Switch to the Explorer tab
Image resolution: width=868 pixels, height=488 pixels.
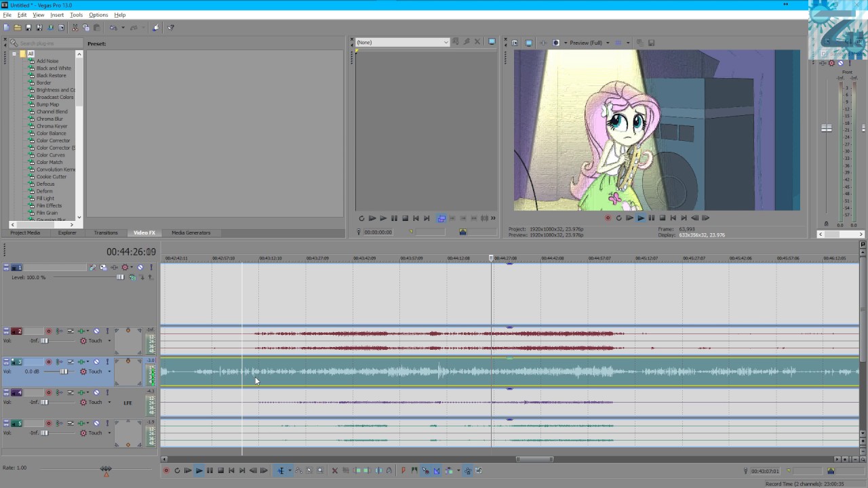point(67,232)
